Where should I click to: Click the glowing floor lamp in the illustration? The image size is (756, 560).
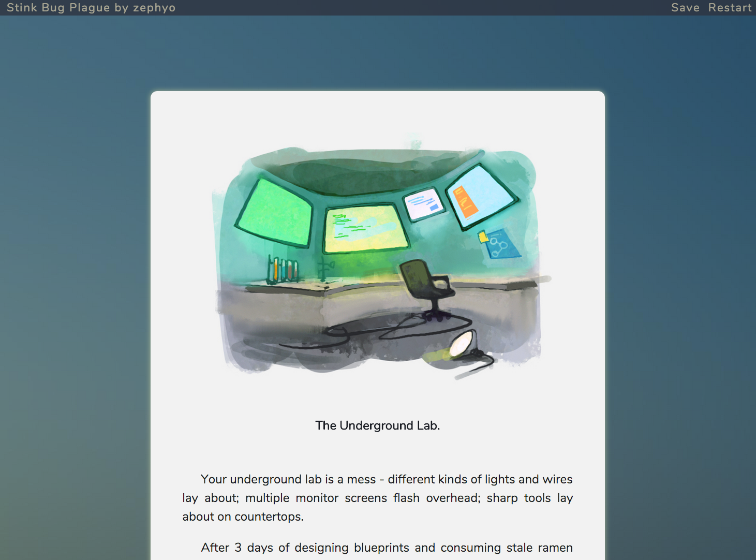coord(462,344)
